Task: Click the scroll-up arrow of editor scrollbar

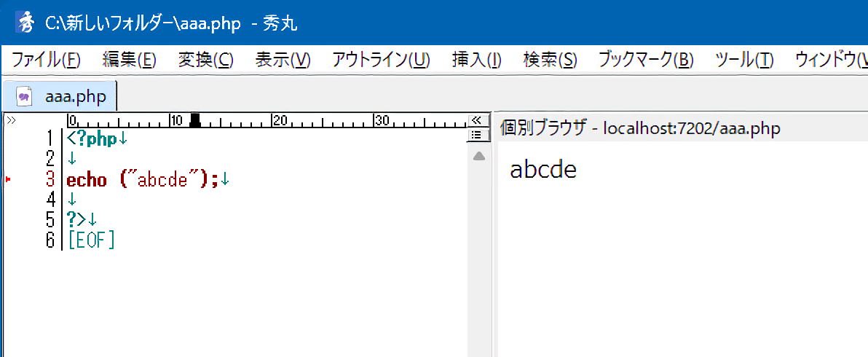Action: click(478, 156)
